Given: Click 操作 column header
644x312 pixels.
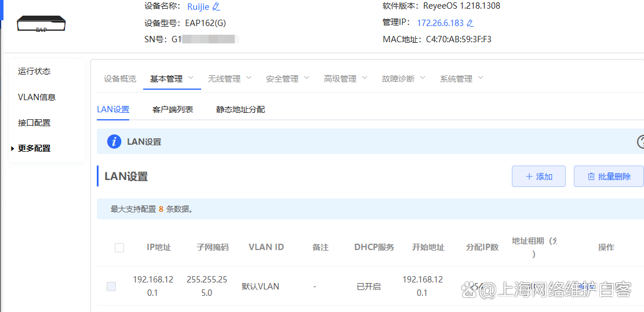Looking at the screenshot, I should coord(606,247).
